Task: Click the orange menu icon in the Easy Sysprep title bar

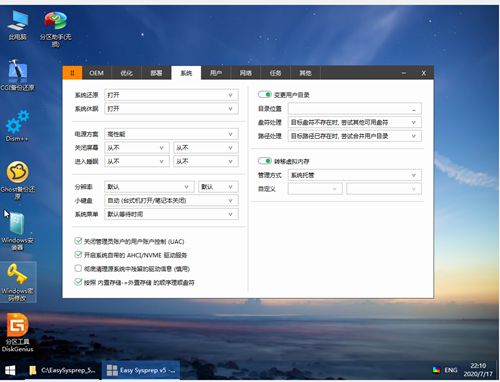Action: 72,73
